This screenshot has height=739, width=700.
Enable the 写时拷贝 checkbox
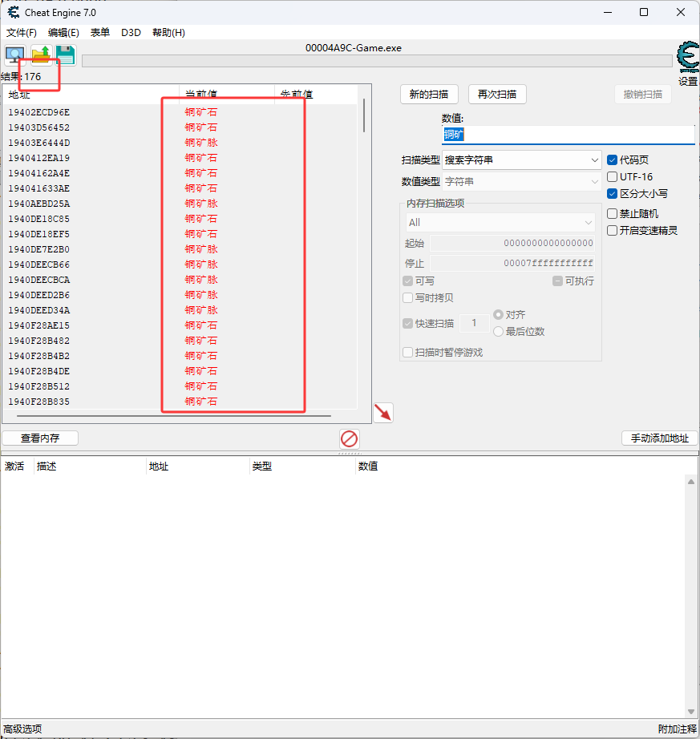[x=408, y=298]
